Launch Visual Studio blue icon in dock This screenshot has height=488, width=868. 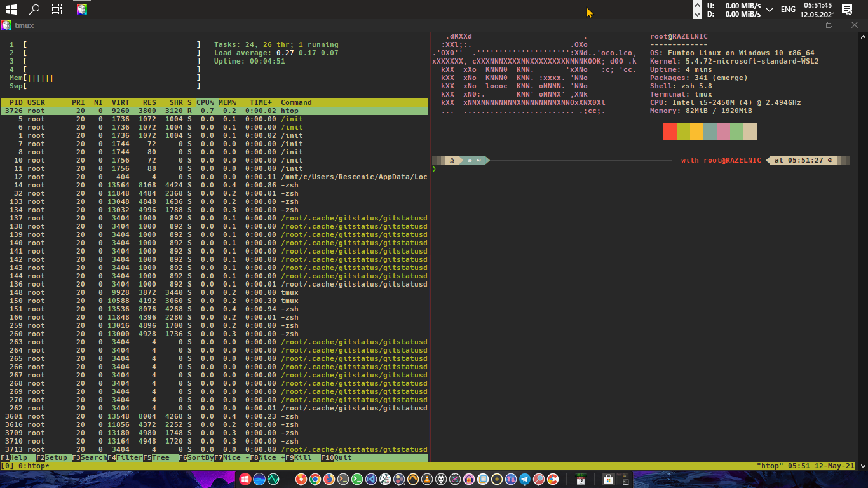371,479
